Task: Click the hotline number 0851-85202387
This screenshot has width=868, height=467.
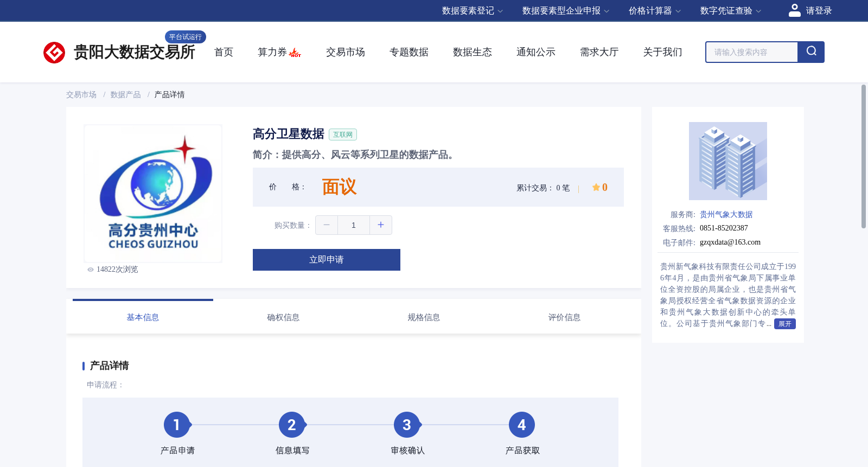Action: (x=724, y=228)
